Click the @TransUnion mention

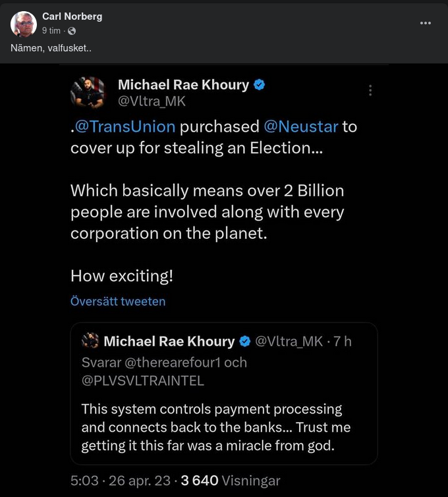[x=125, y=126]
